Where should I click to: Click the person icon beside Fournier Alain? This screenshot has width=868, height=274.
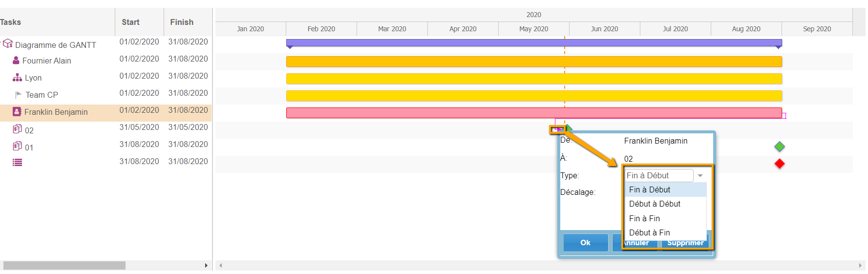click(16, 61)
